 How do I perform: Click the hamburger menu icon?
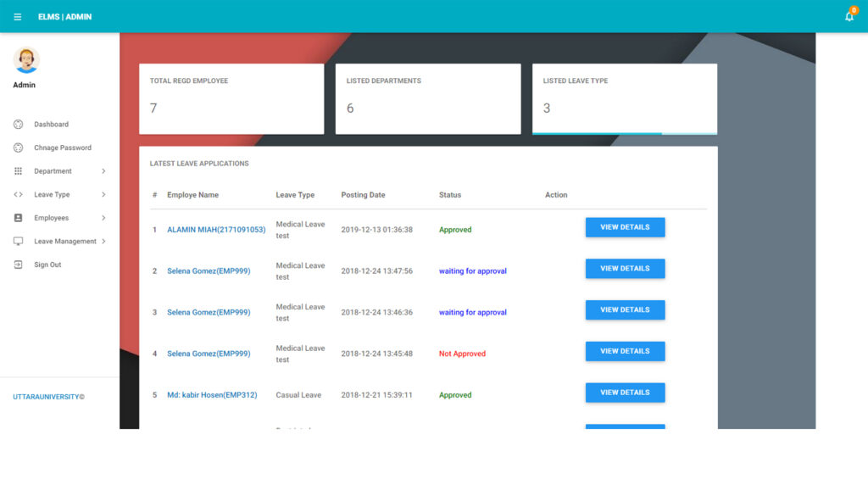(x=18, y=17)
